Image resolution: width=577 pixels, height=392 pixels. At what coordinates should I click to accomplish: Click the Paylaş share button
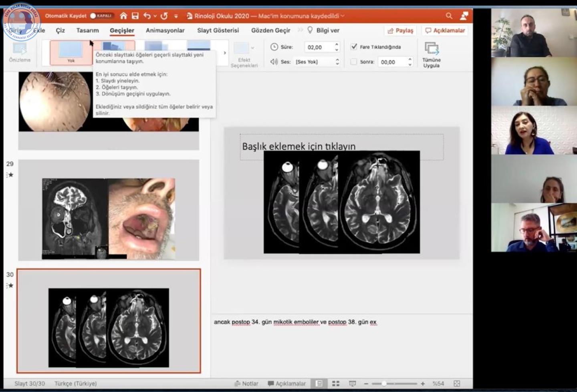[400, 30]
